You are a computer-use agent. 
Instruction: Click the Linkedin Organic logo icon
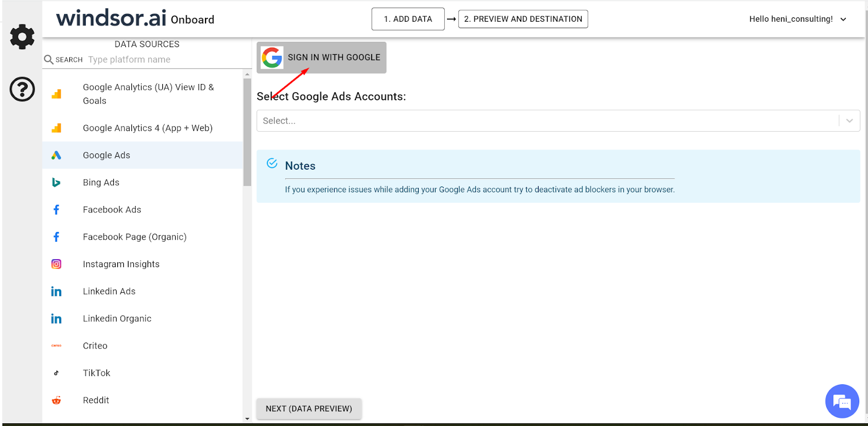(56, 319)
